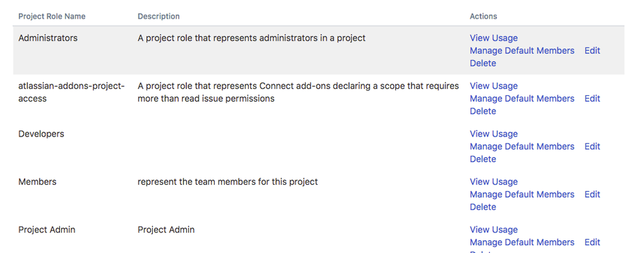Screen dimensions: 644x253
Task: Edit the Project Admin role
Action: click(x=592, y=243)
